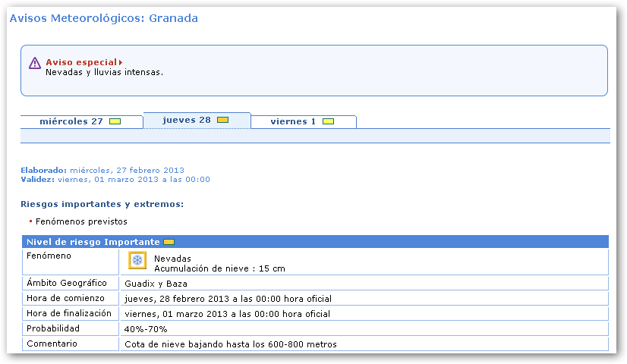The height and width of the screenshot is (364, 627).
Task: Click the red bullet beside Fenómenos previstos
Action: (x=30, y=221)
